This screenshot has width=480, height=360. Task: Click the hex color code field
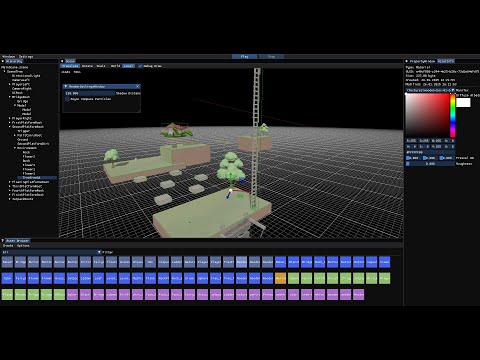(x=430, y=152)
